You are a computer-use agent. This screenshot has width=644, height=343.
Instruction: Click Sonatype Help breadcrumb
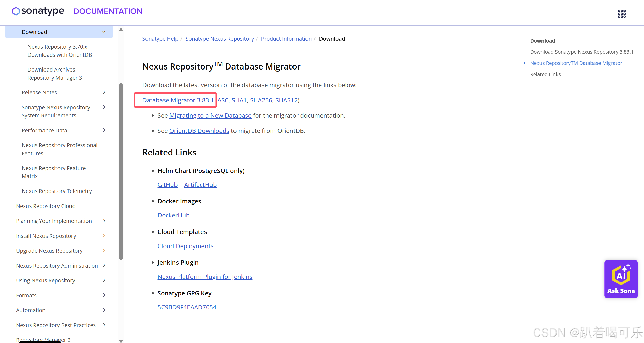(x=160, y=39)
